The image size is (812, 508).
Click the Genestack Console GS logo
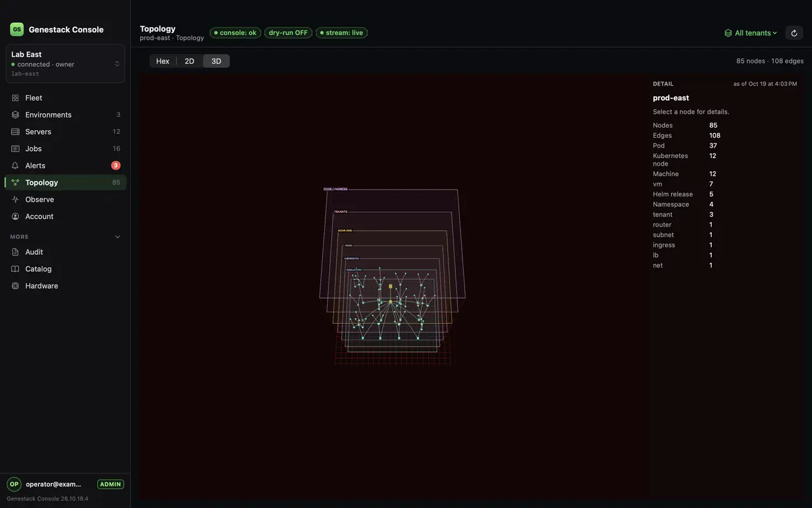point(16,29)
